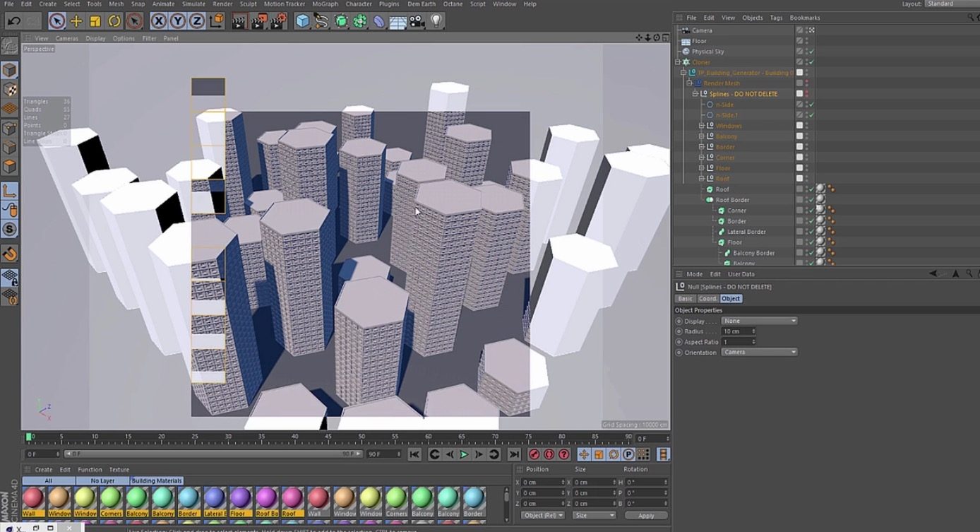Toggle Cloner enable checkmark

click(812, 62)
